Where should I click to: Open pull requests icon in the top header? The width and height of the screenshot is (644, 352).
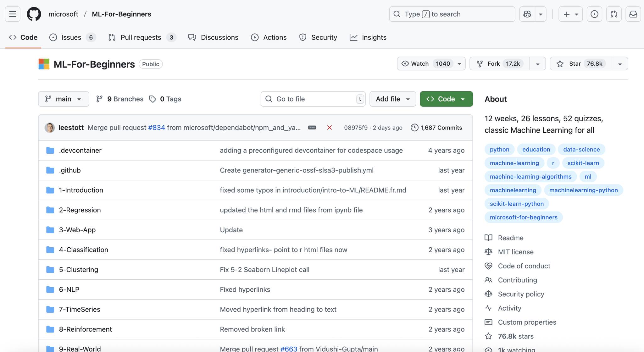pyautogui.click(x=614, y=14)
